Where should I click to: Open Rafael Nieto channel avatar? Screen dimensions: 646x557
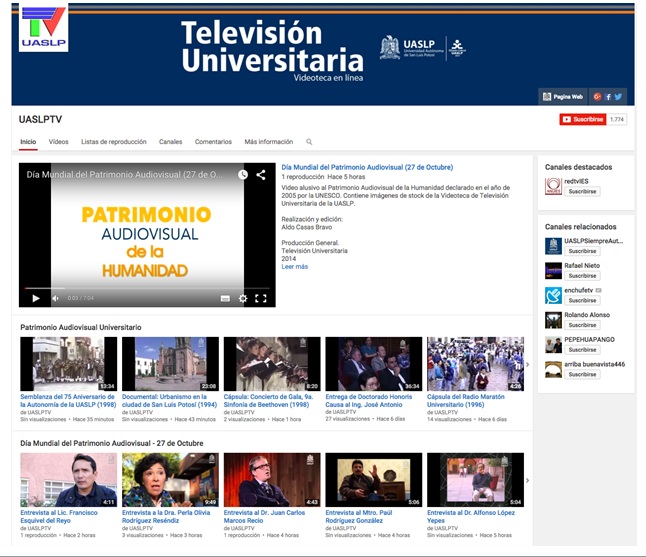coord(553,271)
